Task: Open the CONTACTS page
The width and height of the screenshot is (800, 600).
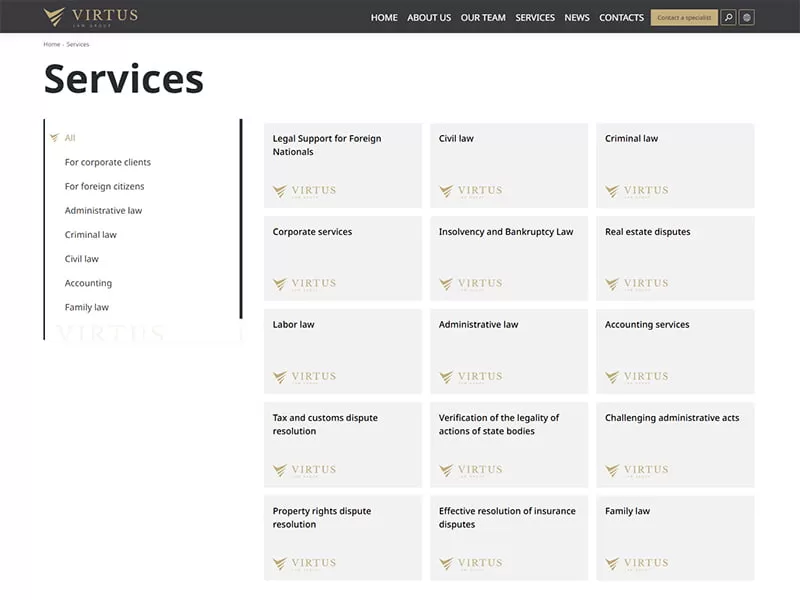Action: tap(621, 17)
